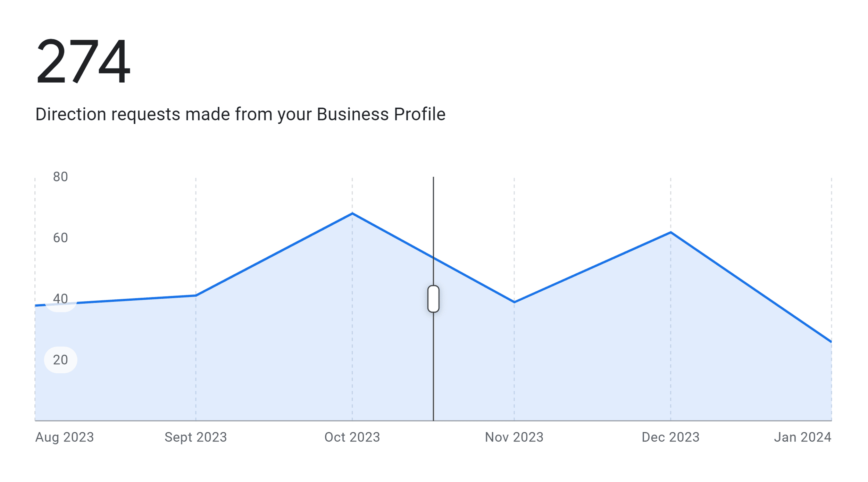Select the Oct 2023 axis label
The width and height of the screenshot is (868, 482).
[x=352, y=437]
